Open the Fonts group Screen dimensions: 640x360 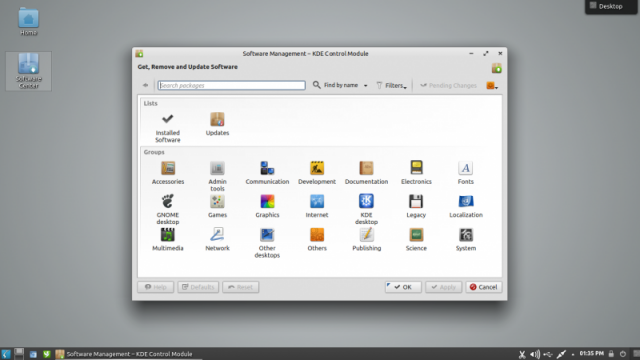466,173
